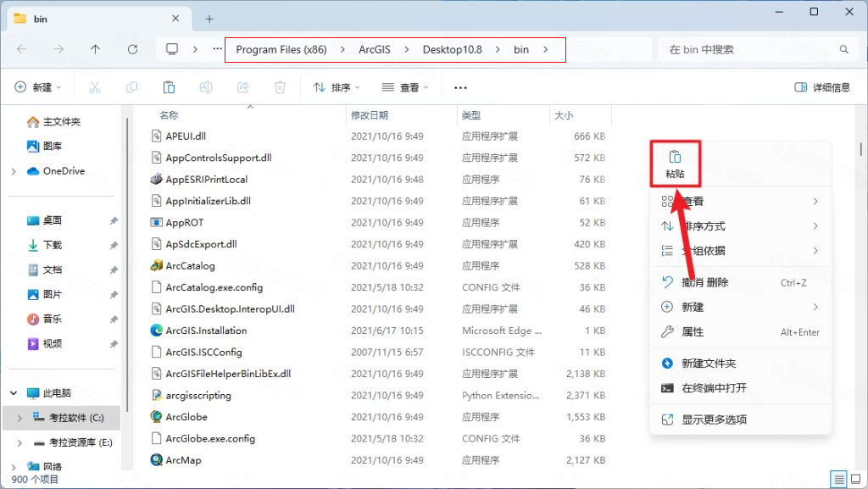Viewport: 868px width, 489px height.
Task: Expand the 新建 submenu in context menu
Action: (740, 307)
